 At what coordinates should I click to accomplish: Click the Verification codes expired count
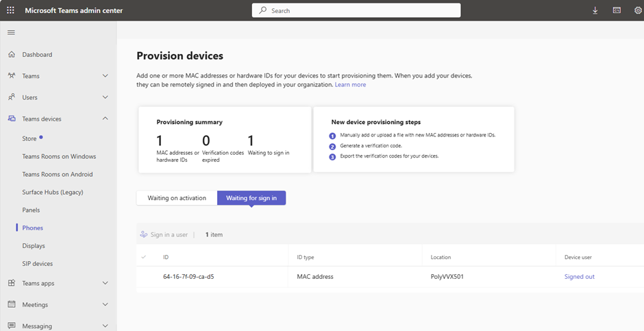point(206,141)
